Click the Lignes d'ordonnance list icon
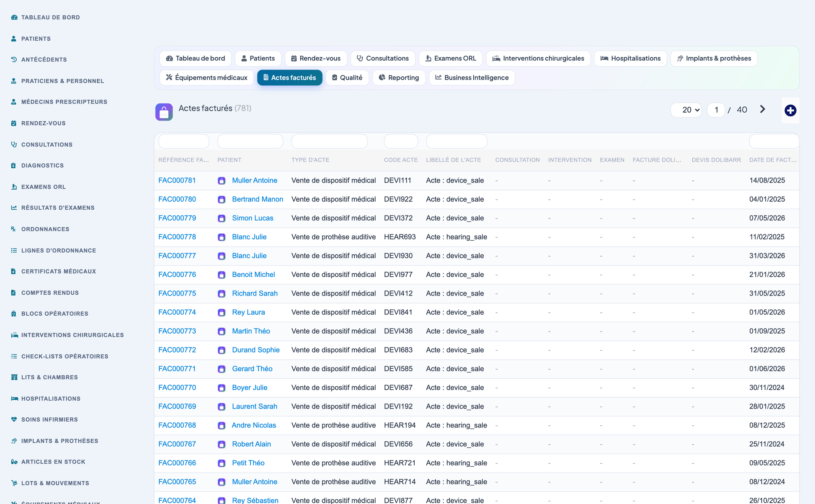 click(x=14, y=250)
